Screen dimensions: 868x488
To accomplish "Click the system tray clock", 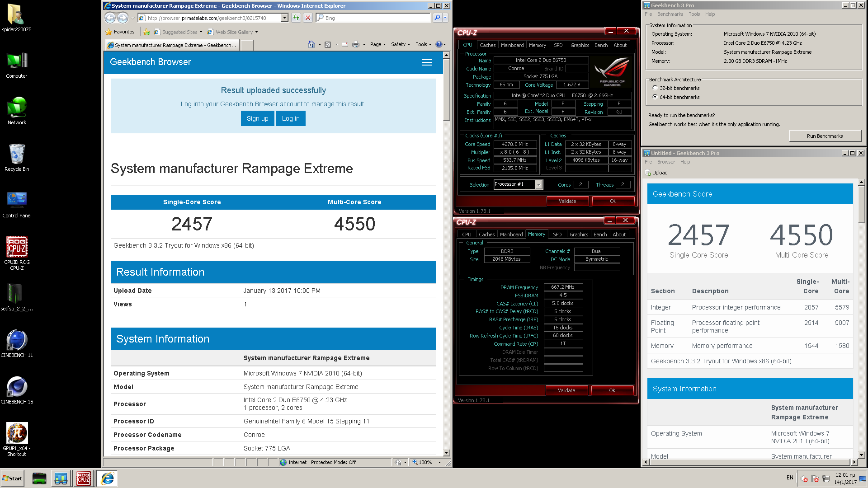I will pos(845,479).
